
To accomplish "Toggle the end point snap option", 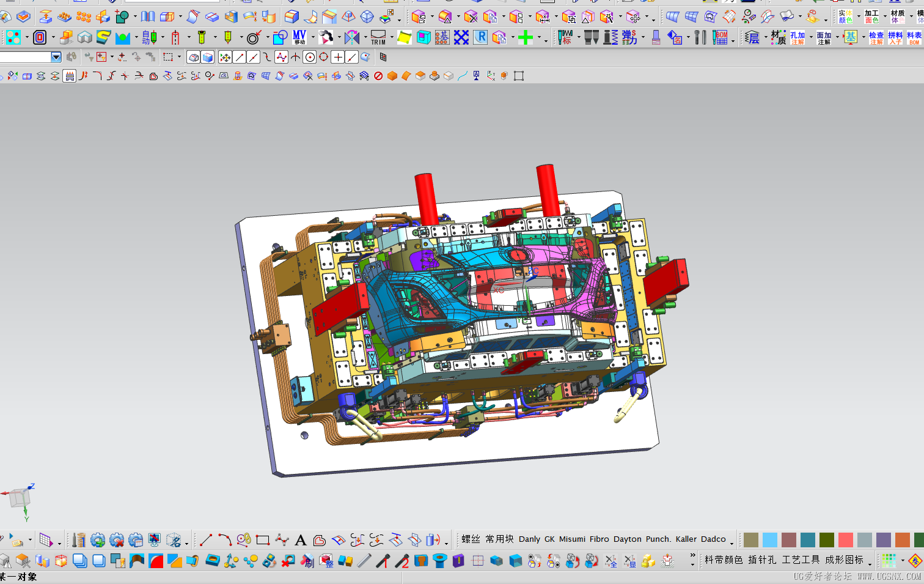I will pos(239,57).
